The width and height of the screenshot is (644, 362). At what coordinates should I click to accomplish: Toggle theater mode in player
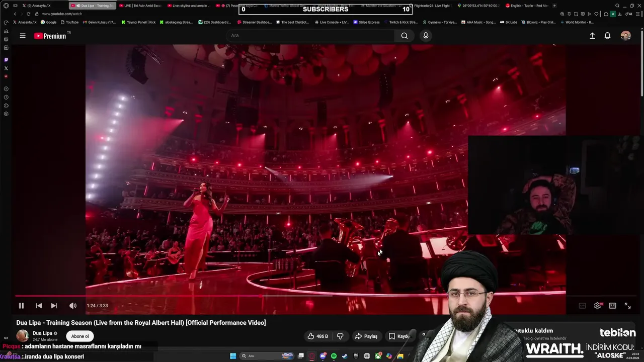[x=612, y=306]
